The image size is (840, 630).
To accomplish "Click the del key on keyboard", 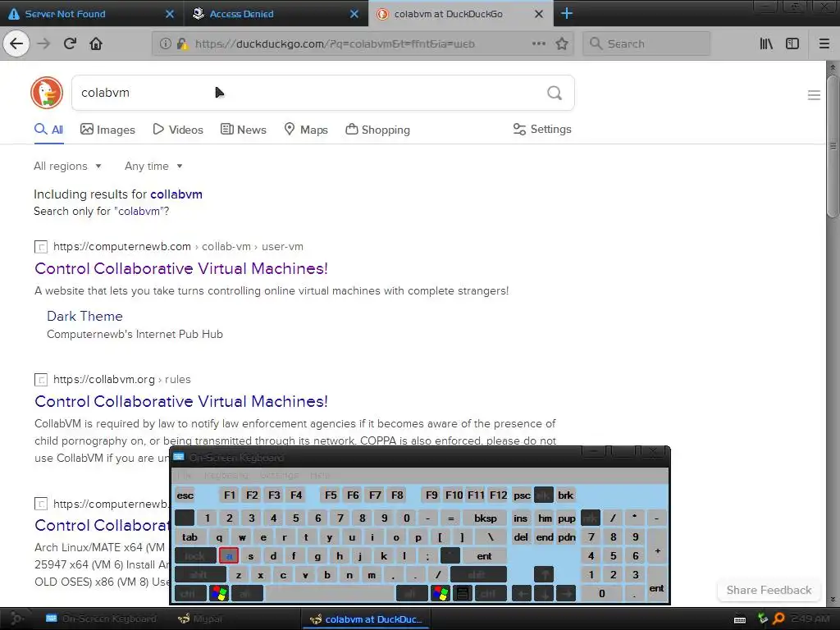I will click(521, 536).
